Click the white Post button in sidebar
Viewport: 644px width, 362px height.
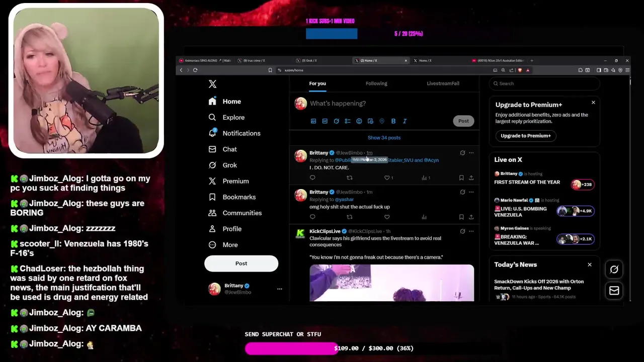tap(241, 263)
